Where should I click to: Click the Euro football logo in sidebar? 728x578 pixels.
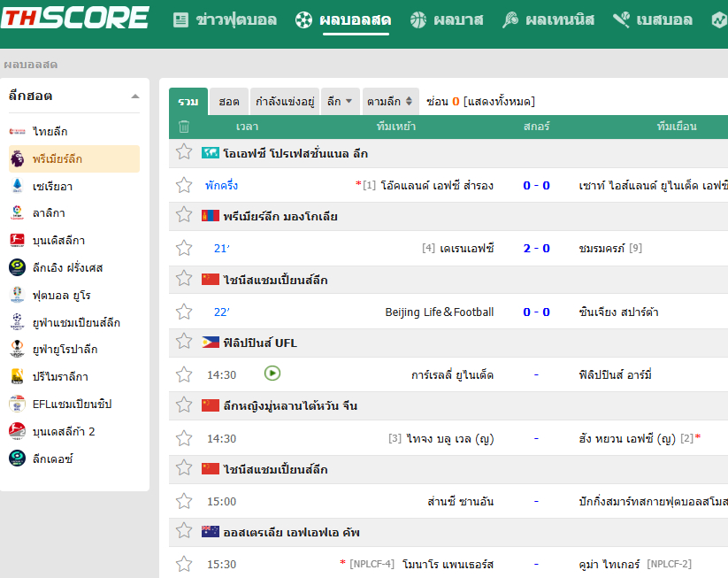[x=17, y=295]
